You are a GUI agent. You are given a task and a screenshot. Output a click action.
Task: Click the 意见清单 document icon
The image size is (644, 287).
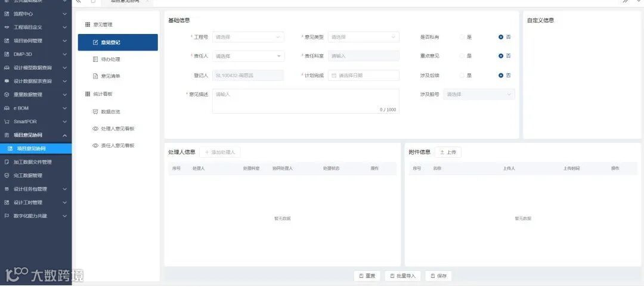click(x=95, y=76)
